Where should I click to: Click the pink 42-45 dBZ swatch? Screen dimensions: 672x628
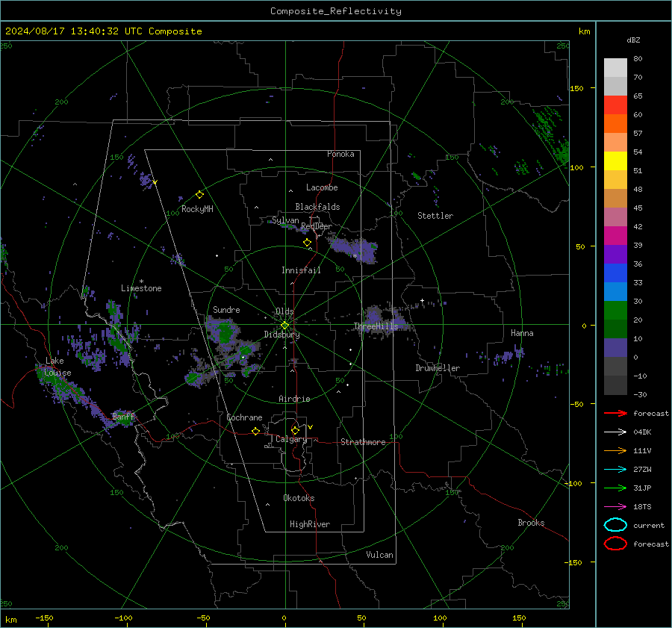coord(615,217)
